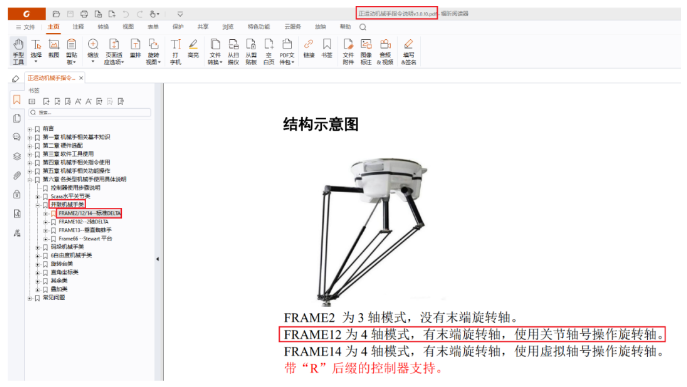Click the ribbon Bookmark (书签) icon
The image size is (687, 387).
click(x=327, y=48)
